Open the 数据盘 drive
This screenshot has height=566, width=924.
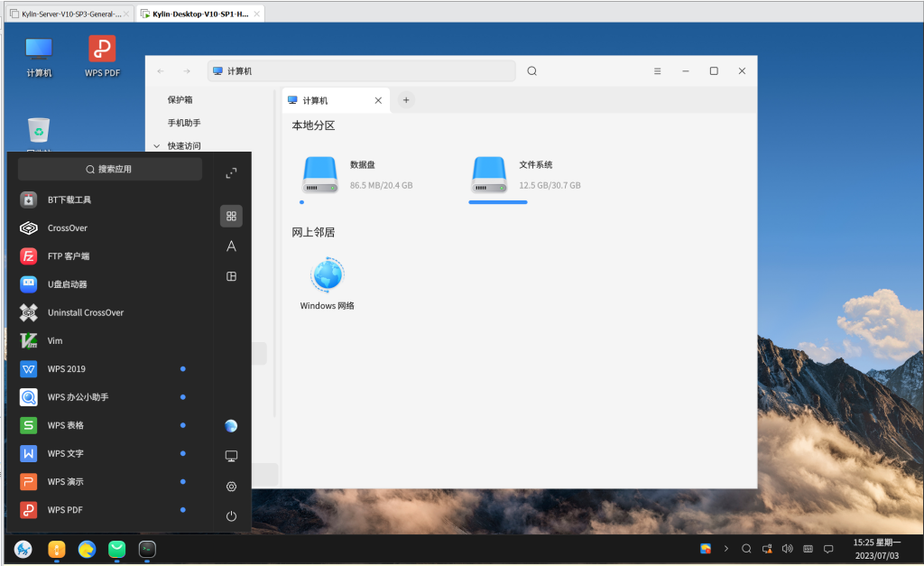pos(320,175)
